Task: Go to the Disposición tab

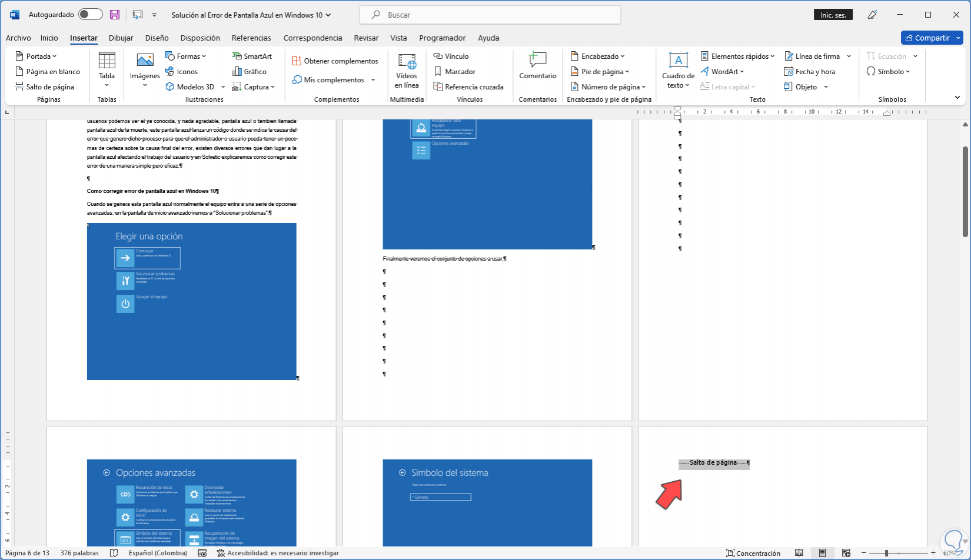Action: [x=200, y=38]
